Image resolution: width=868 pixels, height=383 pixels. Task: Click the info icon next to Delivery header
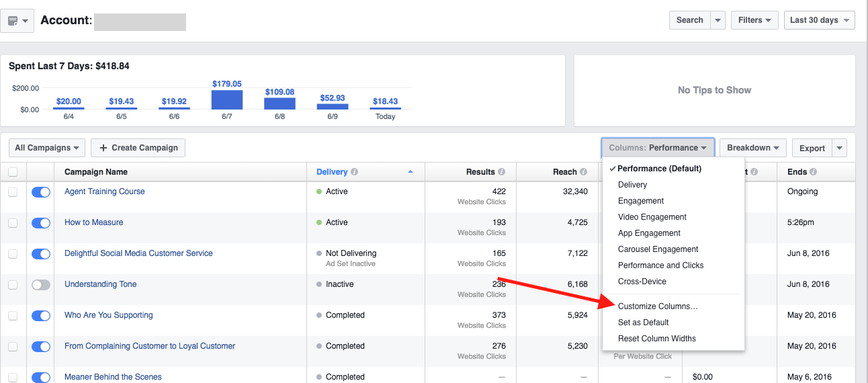coord(355,172)
